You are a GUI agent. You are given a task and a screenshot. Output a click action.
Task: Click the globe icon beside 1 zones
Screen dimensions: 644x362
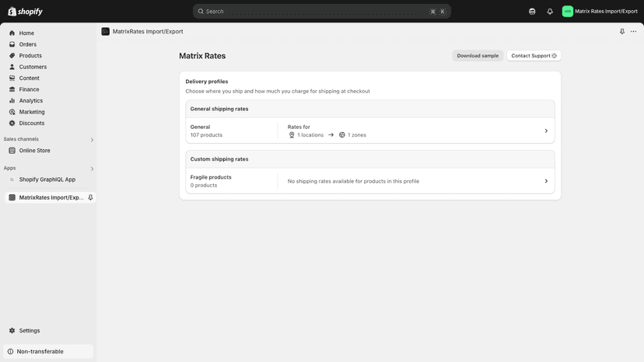point(341,135)
